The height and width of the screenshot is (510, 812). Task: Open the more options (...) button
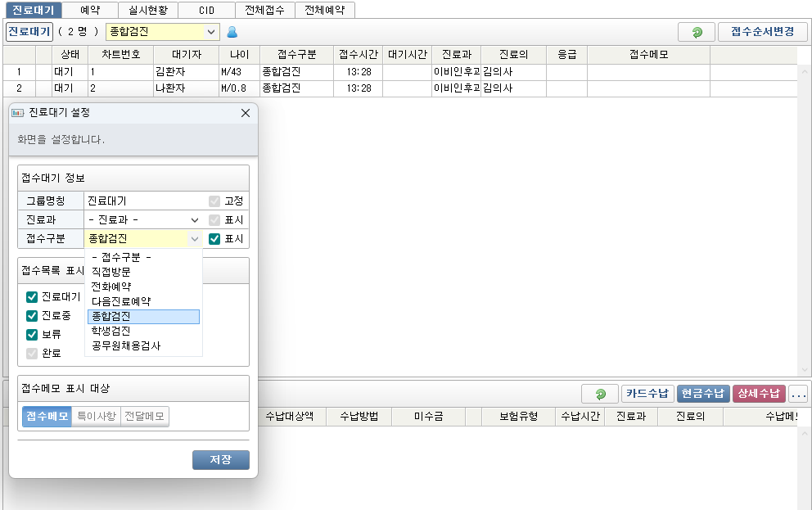pos(798,394)
